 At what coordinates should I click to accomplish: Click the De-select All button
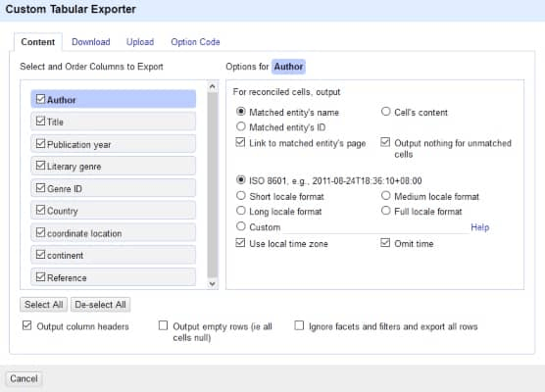click(100, 305)
